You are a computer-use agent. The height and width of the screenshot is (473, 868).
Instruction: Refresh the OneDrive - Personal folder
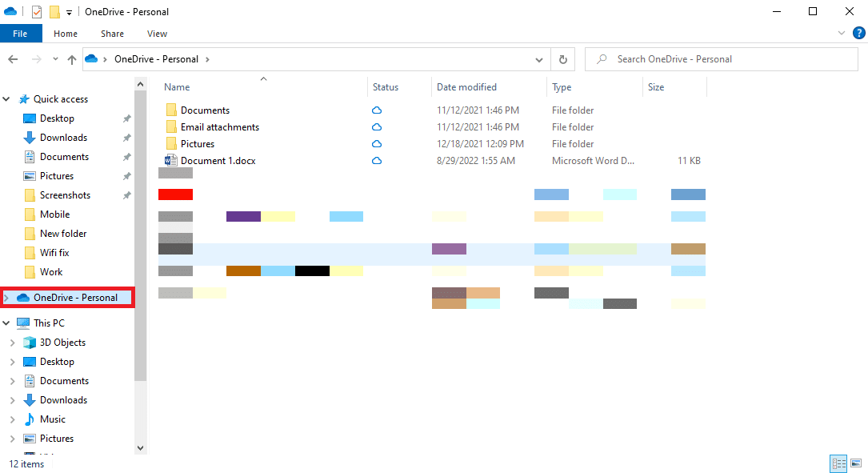pyautogui.click(x=563, y=59)
